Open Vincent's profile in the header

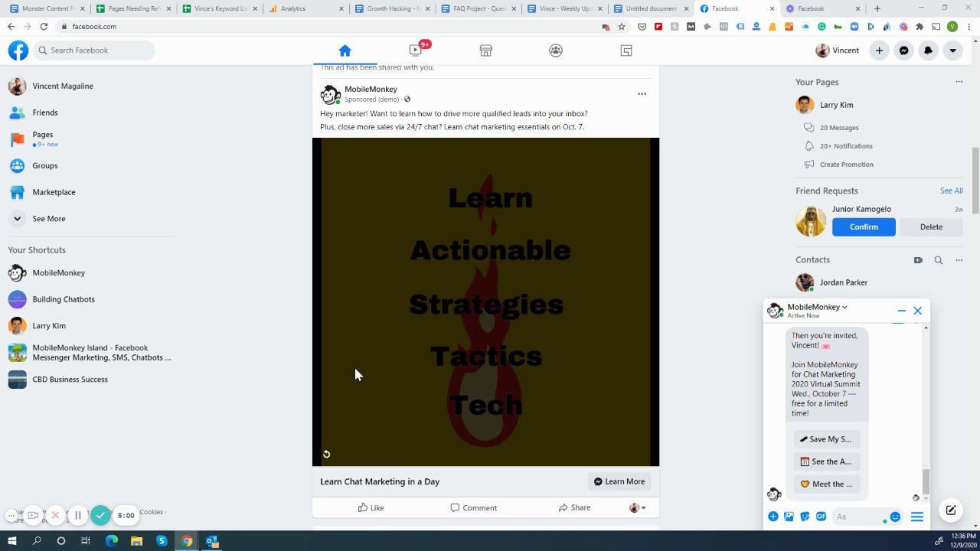(x=838, y=51)
